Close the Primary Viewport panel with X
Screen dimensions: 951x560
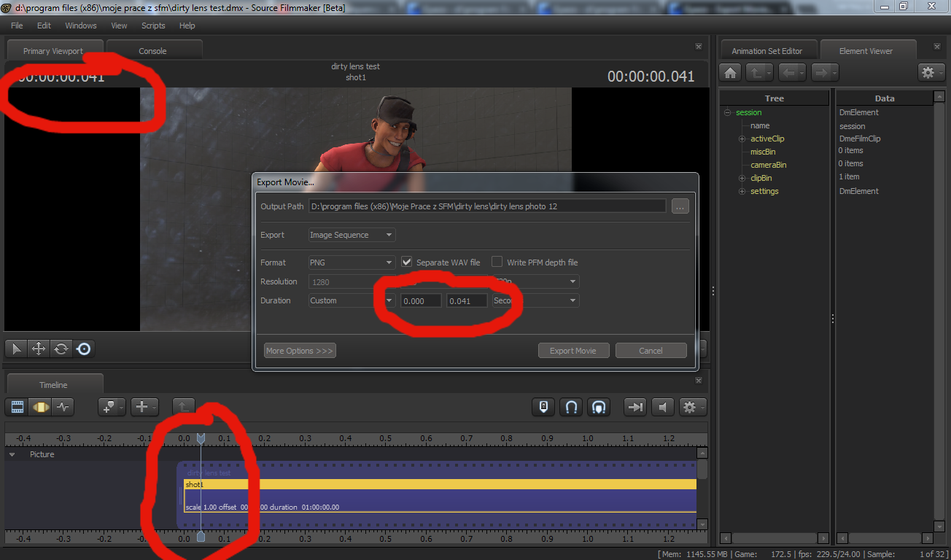click(699, 47)
